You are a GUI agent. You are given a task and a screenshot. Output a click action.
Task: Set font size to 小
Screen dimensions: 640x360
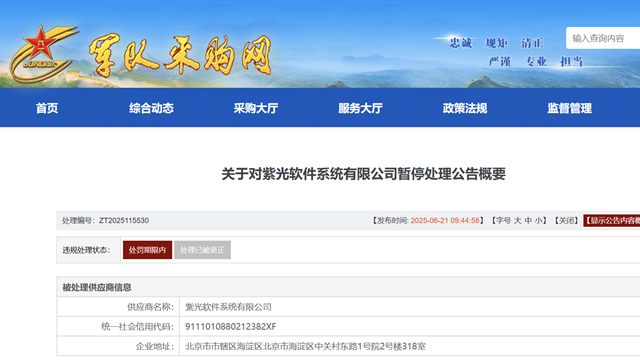(538, 221)
